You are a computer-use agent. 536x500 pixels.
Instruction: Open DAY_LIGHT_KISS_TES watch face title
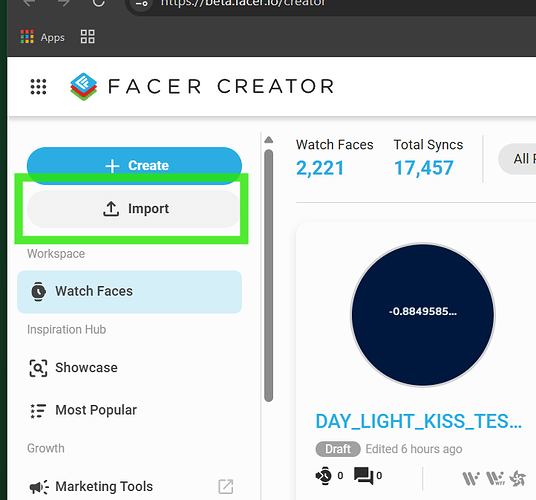coord(418,421)
